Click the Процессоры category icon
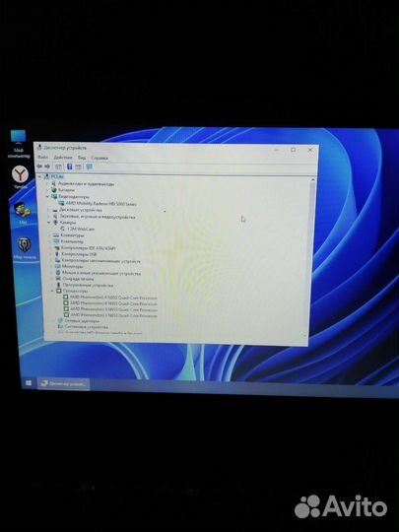The width and height of the screenshot is (399, 532). click(59, 291)
